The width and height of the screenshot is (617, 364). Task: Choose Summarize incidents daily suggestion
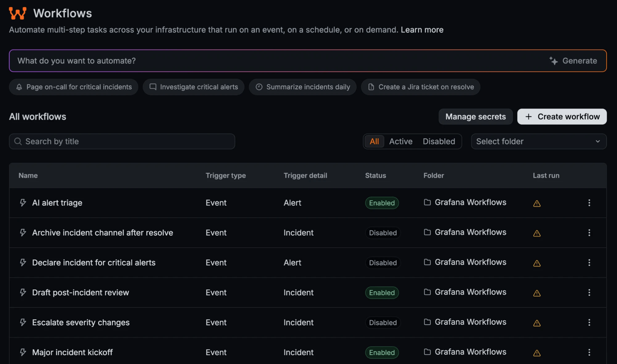[303, 87]
